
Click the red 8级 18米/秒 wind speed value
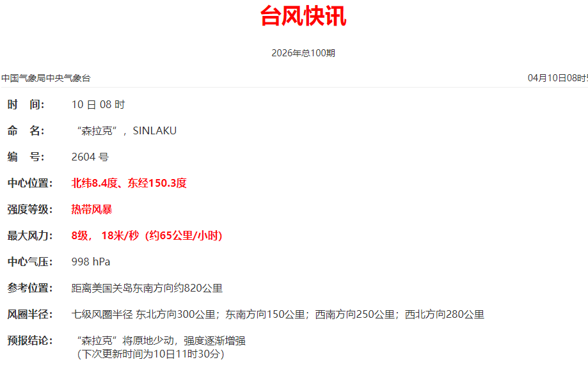147,235
